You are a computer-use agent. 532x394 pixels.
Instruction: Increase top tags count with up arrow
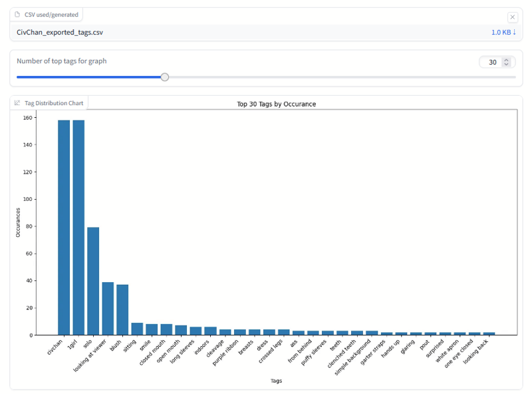coord(506,60)
